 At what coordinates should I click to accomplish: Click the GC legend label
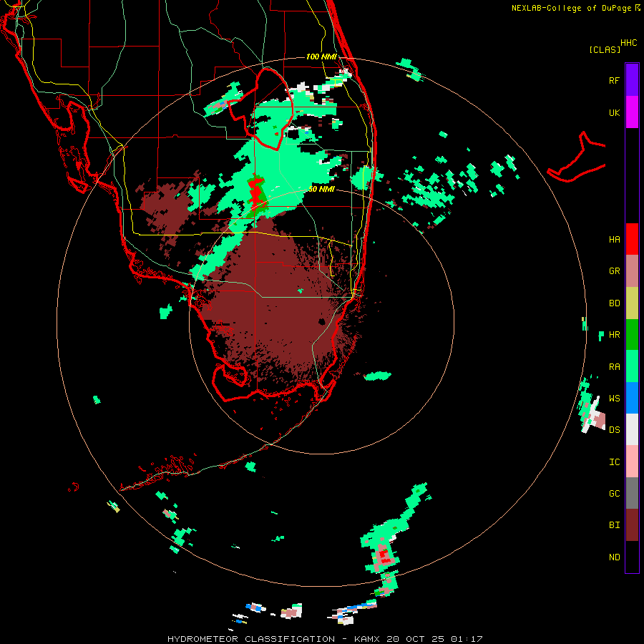[x=614, y=494]
